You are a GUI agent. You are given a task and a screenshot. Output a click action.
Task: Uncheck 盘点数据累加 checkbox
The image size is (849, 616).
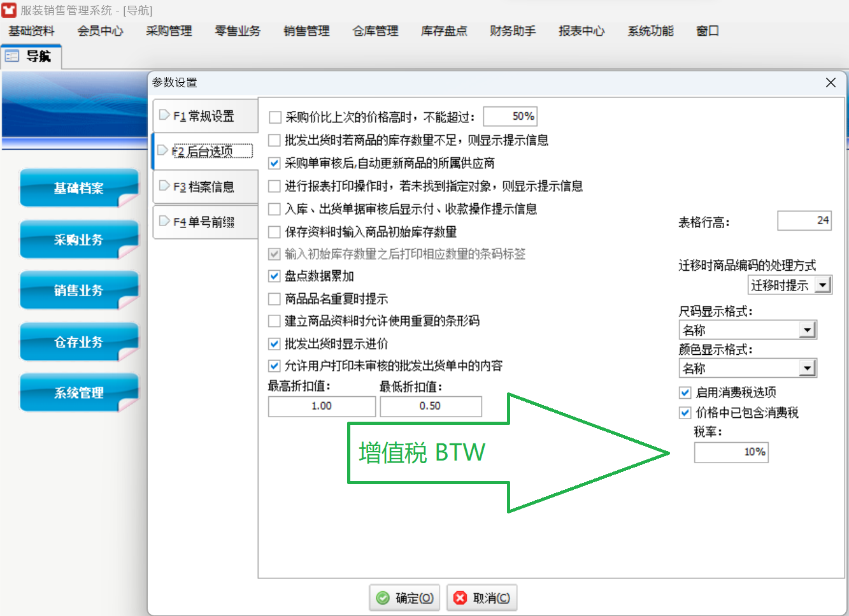[x=275, y=276]
